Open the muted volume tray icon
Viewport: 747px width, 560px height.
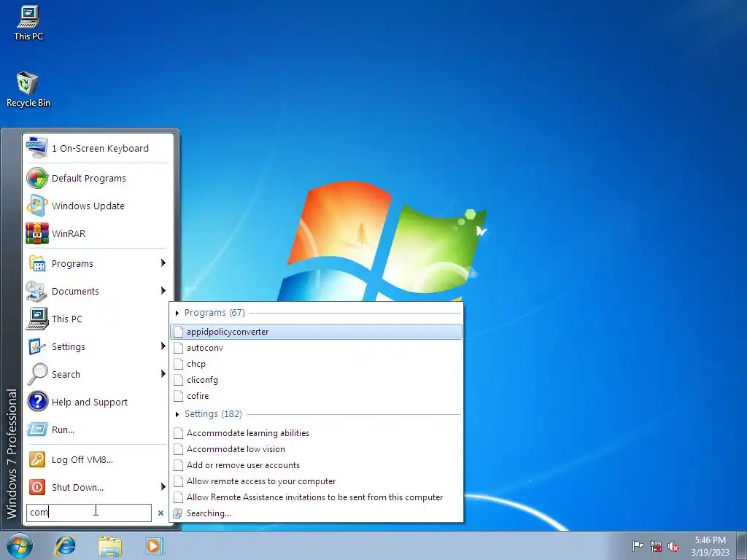[673, 546]
